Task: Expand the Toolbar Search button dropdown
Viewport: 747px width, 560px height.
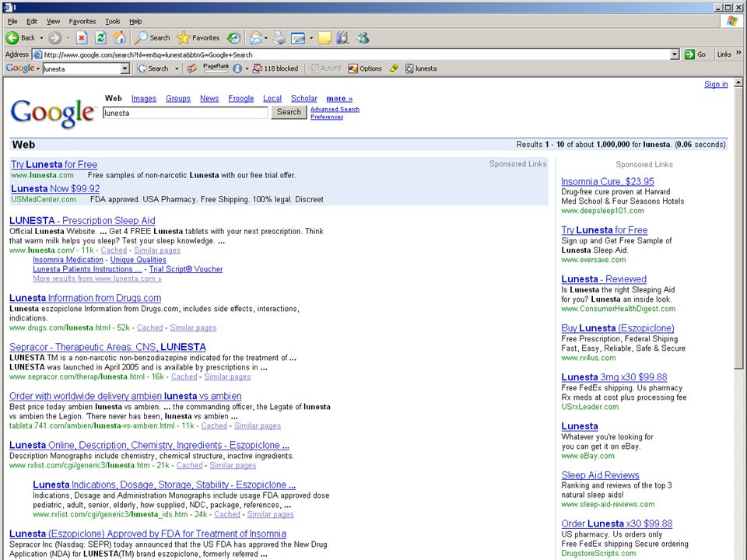Action: click(177, 68)
